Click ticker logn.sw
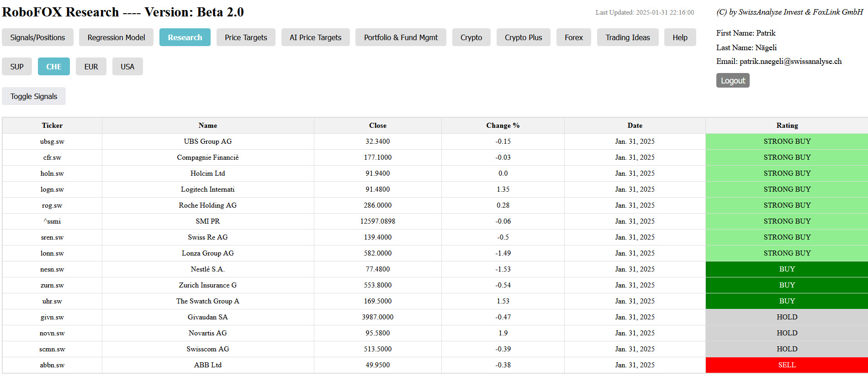This screenshot has height=376, width=868. [52, 189]
